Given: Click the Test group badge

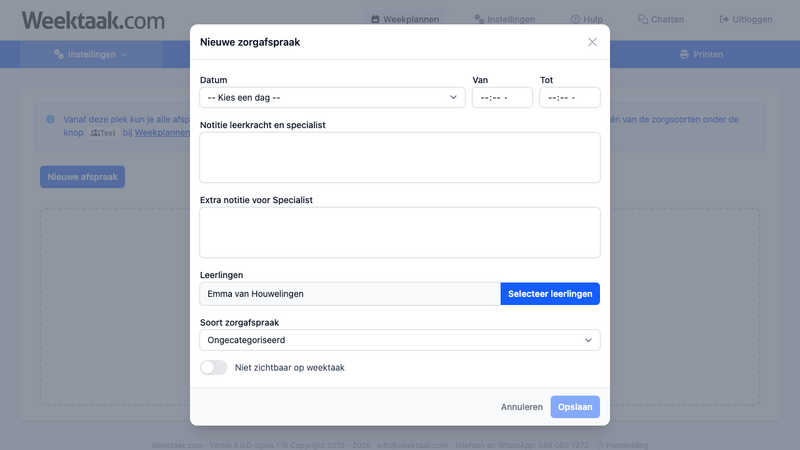Looking at the screenshot, I should (x=103, y=133).
